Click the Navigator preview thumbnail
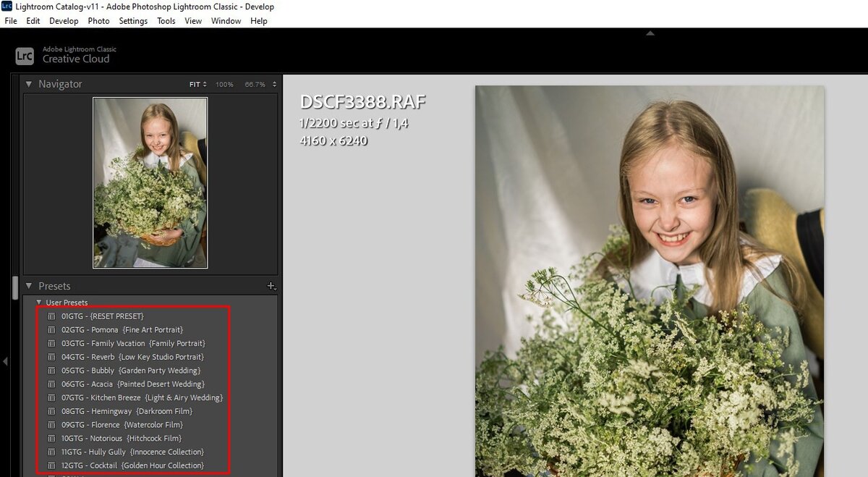868x477 pixels. pyautogui.click(x=150, y=182)
